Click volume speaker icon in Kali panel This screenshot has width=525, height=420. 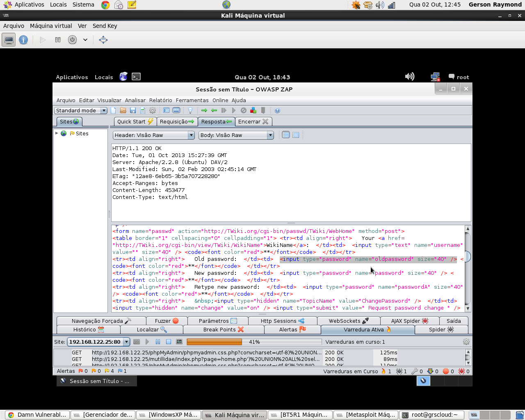point(410,77)
